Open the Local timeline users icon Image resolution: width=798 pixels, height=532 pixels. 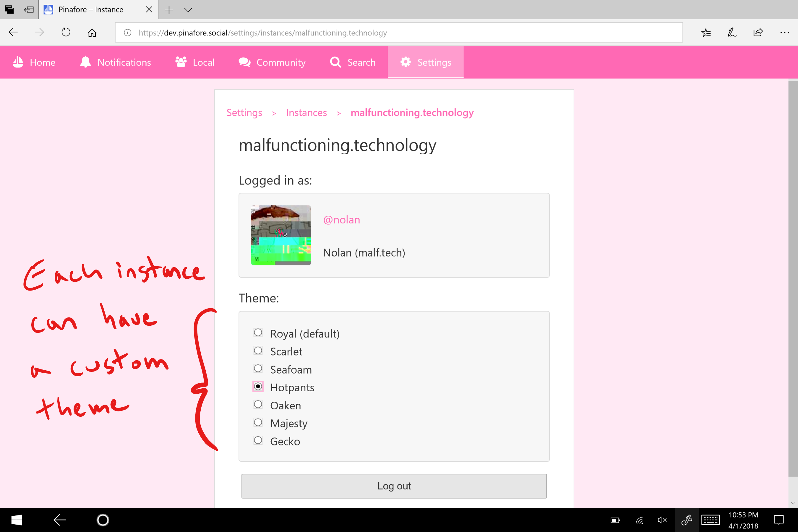(x=181, y=62)
